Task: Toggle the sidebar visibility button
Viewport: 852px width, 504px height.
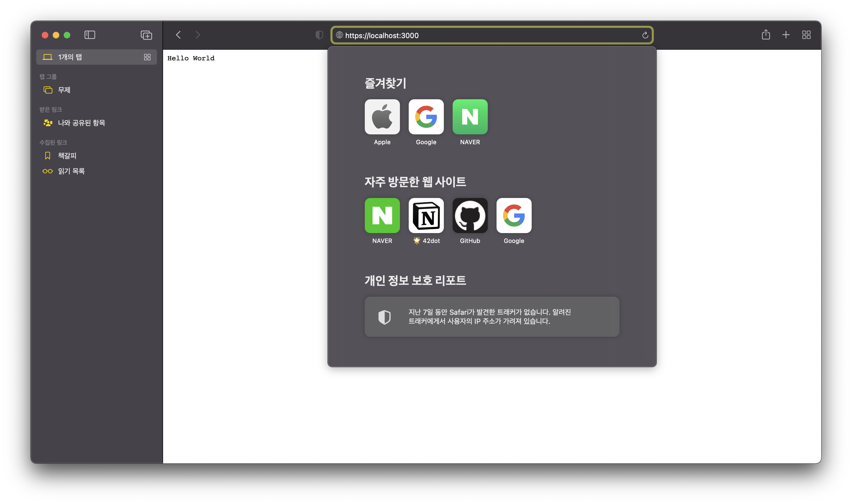Action: tap(90, 35)
